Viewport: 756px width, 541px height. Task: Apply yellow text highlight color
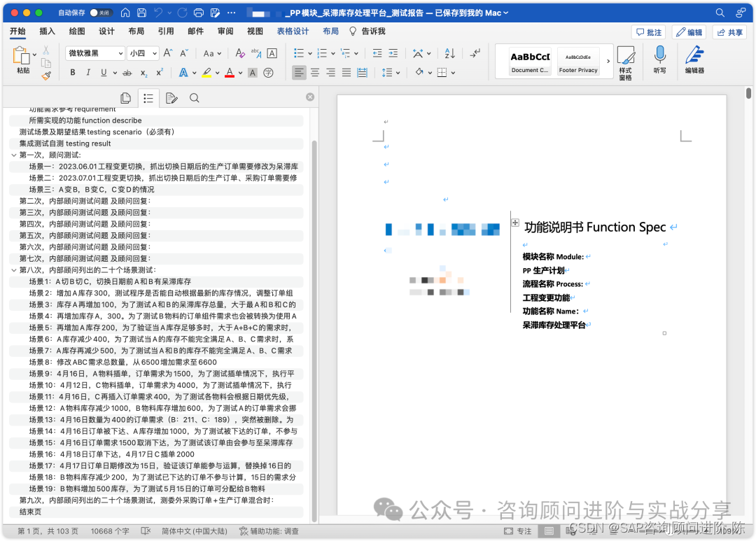point(206,73)
